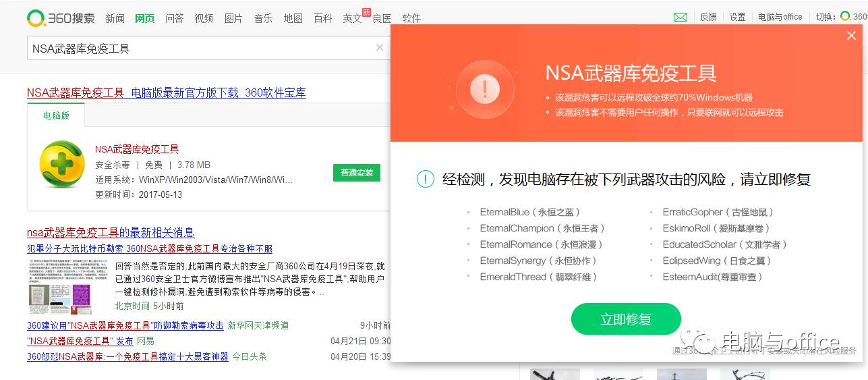Open the 新闻 tab
Screen dimensions: 868x380
click(x=115, y=18)
